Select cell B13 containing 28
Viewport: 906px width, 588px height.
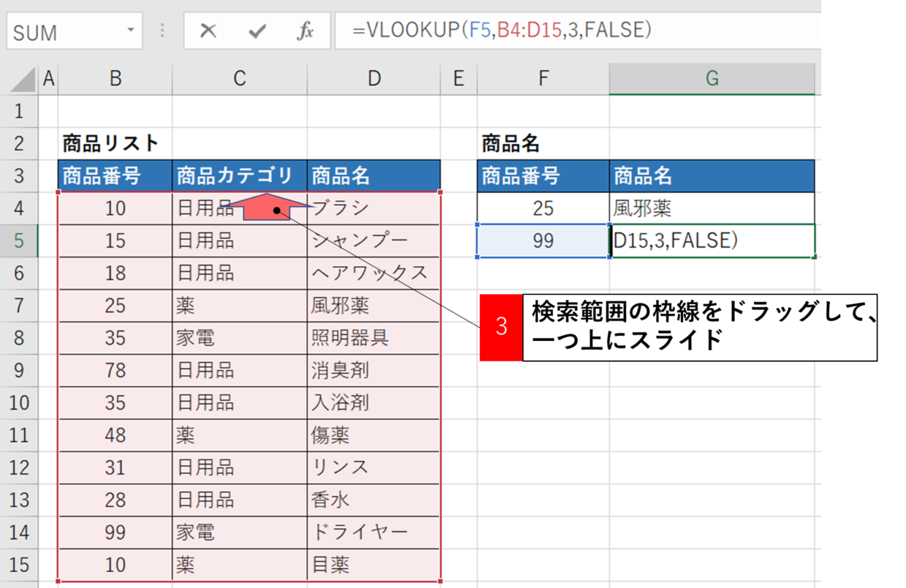tap(115, 500)
